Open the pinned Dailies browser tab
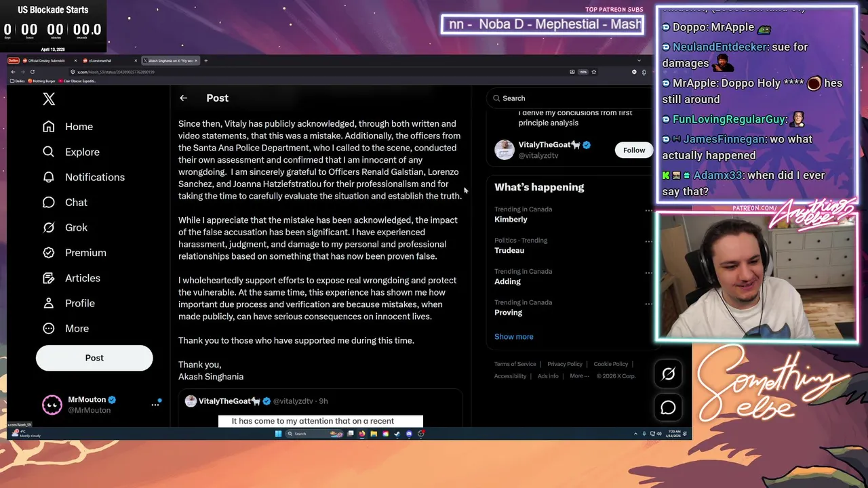The height and width of the screenshot is (488, 868). pyautogui.click(x=14, y=60)
